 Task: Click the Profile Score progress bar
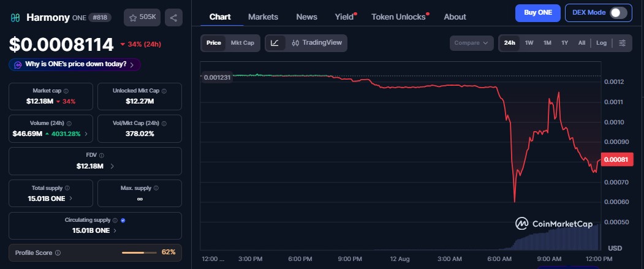click(139, 252)
